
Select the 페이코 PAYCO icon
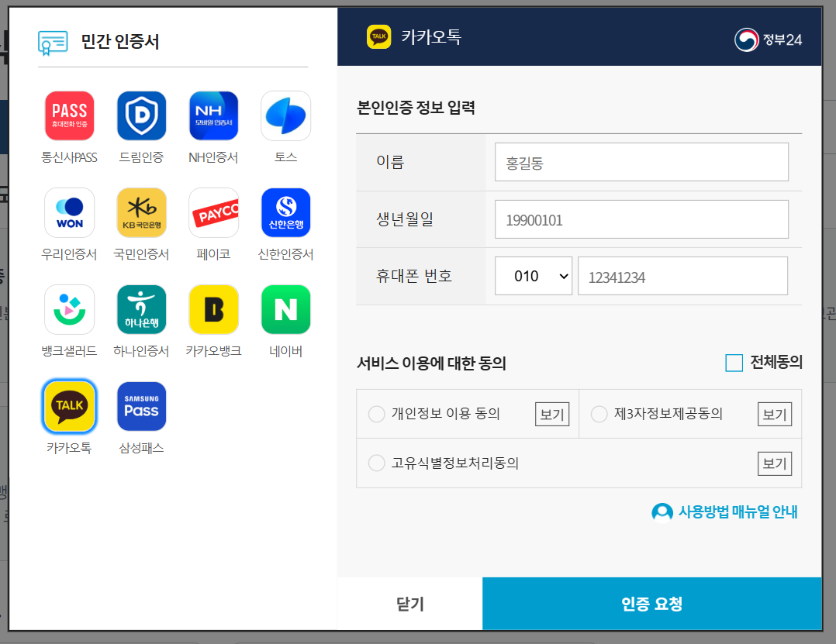(213, 212)
